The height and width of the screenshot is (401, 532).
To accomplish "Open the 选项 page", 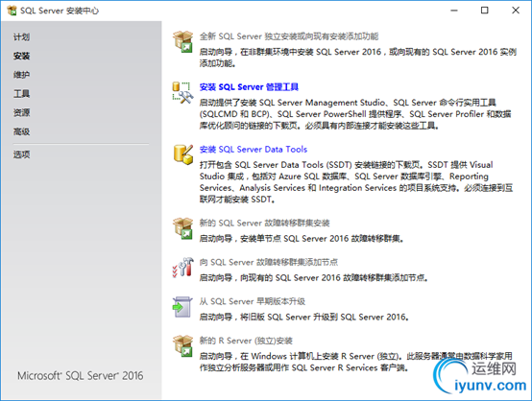I will point(21,154).
